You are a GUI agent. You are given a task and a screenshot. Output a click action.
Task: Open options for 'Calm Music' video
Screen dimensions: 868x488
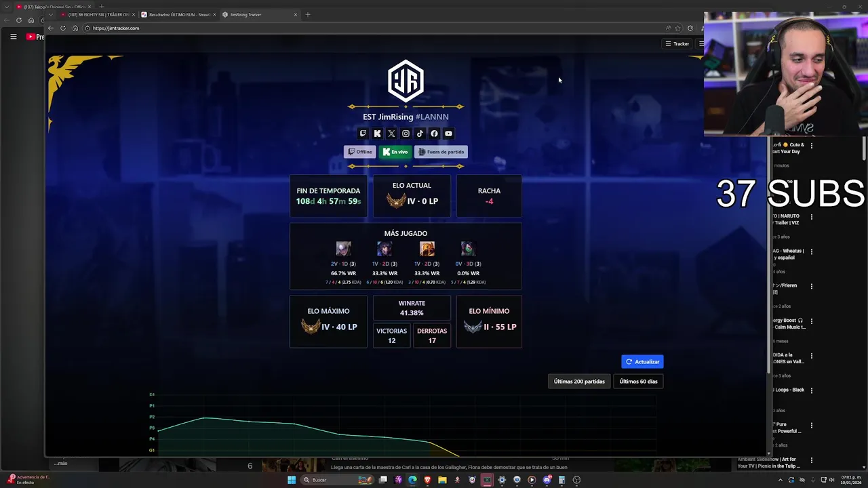click(812, 321)
